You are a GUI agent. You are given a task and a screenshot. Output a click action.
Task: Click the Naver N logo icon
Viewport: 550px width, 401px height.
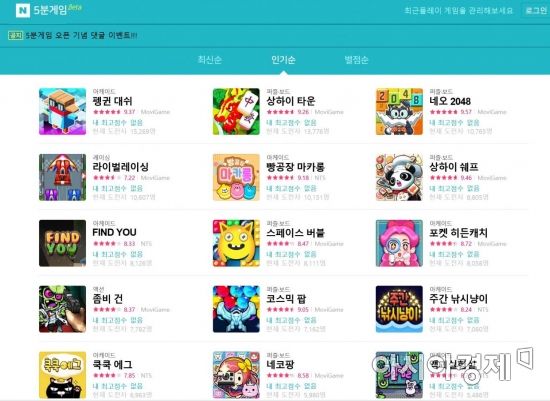click(23, 10)
